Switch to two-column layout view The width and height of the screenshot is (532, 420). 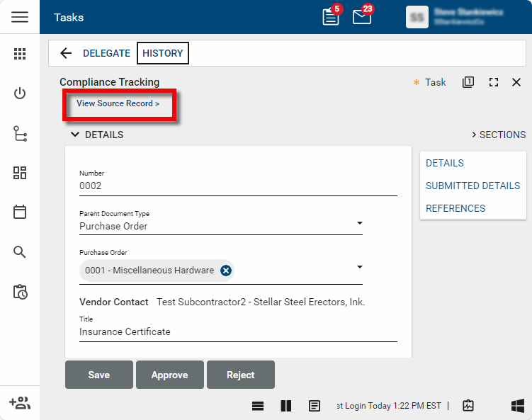(x=286, y=406)
